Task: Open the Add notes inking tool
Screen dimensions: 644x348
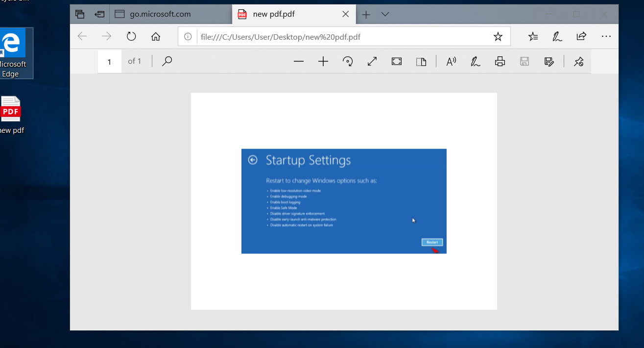Action: coord(475,61)
